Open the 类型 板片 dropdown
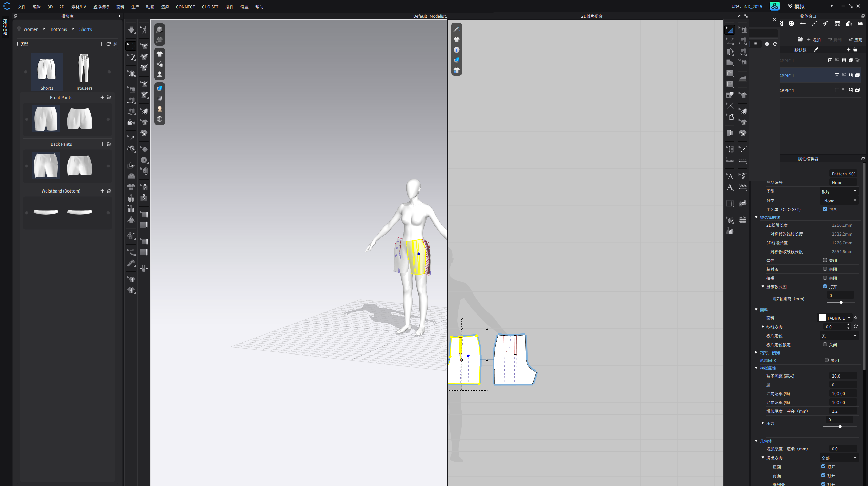The height and width of the screenshot is (486, 868). (839, 191)
